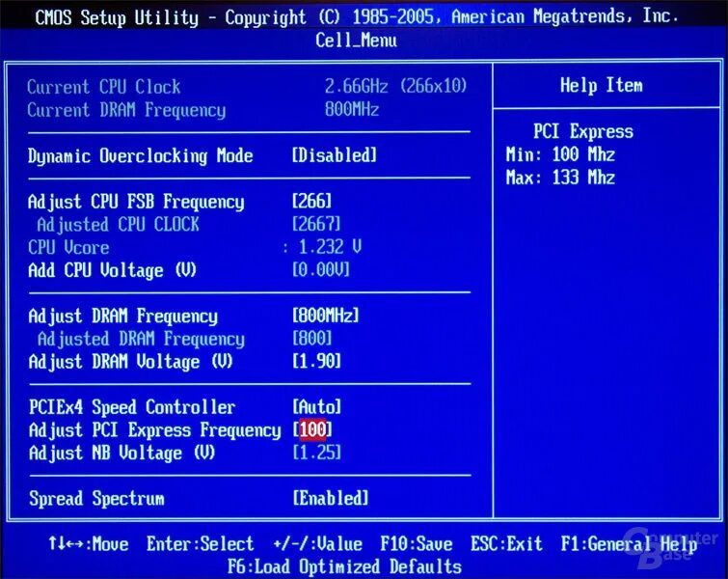The height and width of the screenshot is (579, 728).
Task: Click the F1:General Help hint
Action: point(629,544)
